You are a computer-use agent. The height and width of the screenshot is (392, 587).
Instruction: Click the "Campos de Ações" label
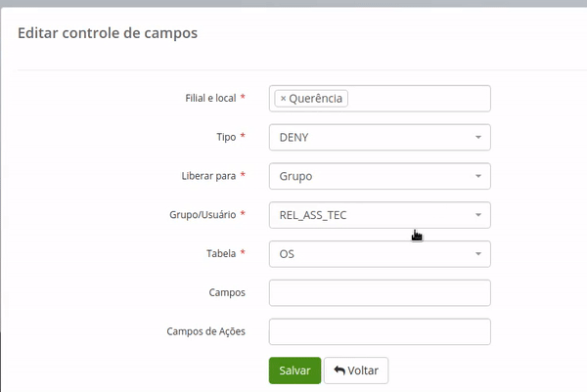[205, 331]
